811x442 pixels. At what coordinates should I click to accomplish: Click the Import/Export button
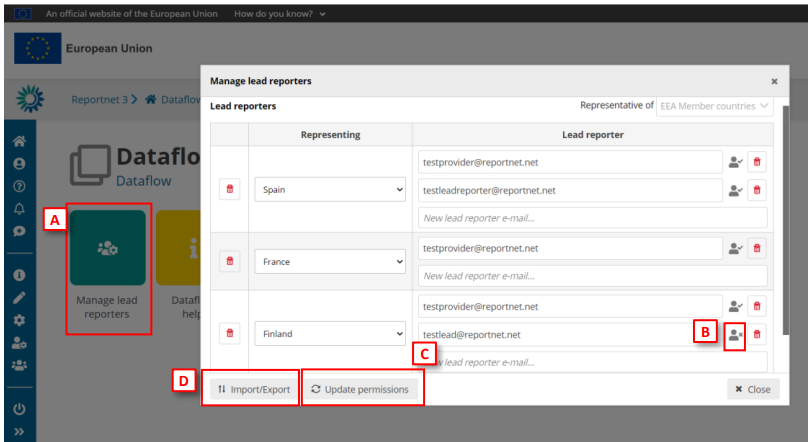(x=253, y=389)
